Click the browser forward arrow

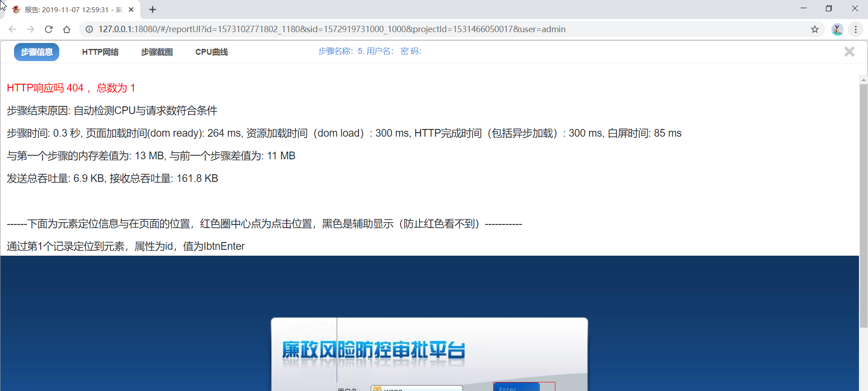[x=30, y=29]
